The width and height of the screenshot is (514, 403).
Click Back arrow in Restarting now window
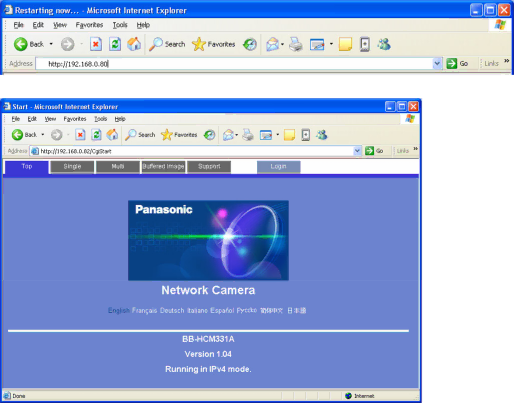click(20, 44)
